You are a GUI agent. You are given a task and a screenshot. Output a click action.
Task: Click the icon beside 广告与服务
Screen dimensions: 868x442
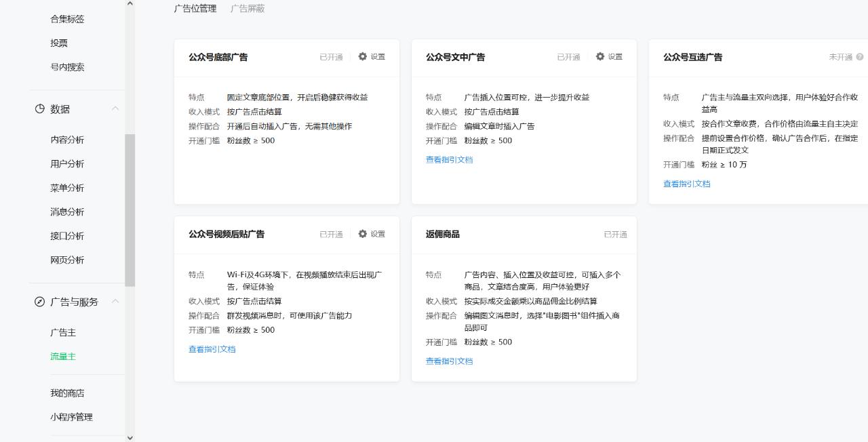point(39,302)
